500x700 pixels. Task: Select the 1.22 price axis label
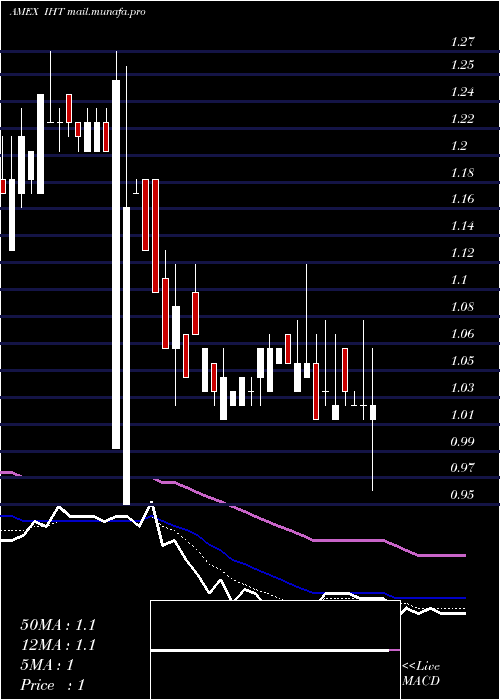(x=462, y=119)
